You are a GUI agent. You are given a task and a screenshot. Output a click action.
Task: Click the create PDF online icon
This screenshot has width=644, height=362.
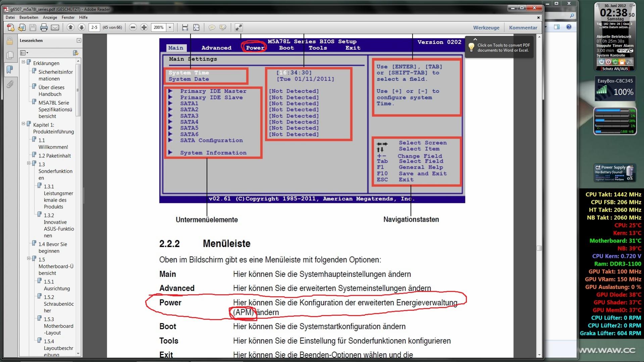[x=11, y=28]
